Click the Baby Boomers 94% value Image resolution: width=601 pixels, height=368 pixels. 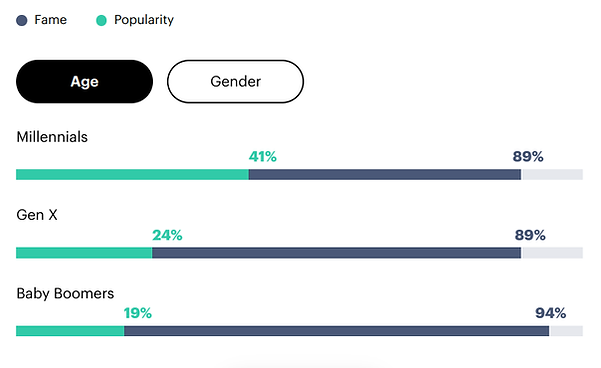point(550,313)
